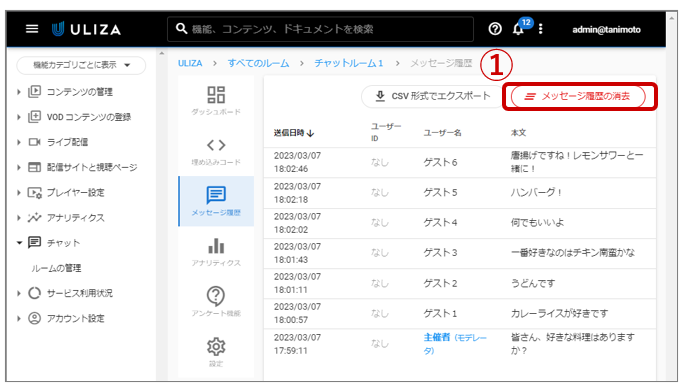Click the search magnifier icon

click(x=181, y=29)
